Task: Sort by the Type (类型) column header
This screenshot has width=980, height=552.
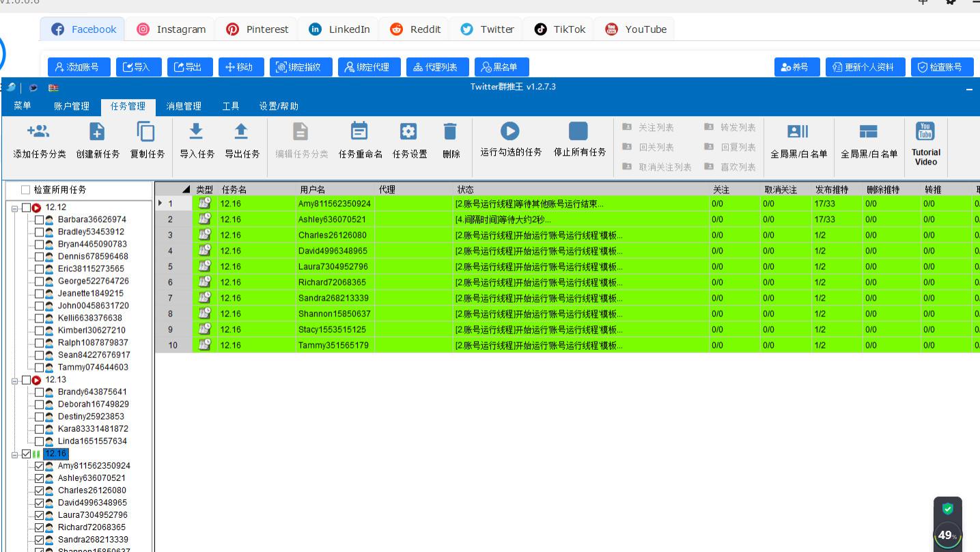Action: point(204,189)
